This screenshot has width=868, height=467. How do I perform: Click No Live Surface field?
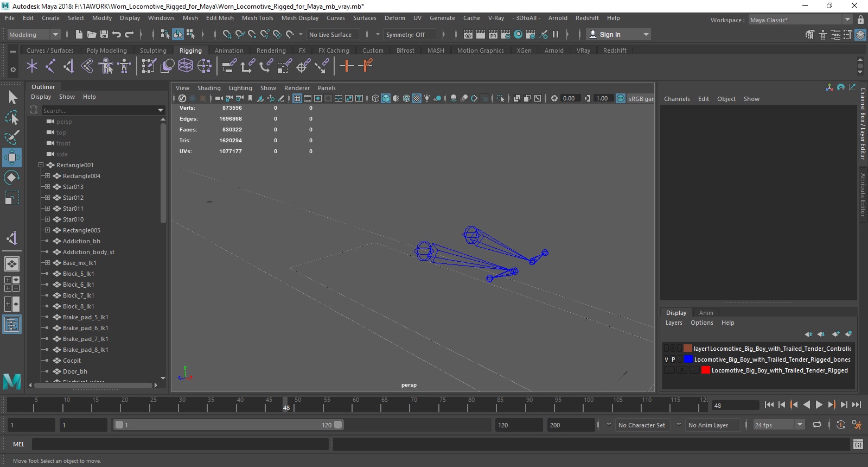point(333,34)
